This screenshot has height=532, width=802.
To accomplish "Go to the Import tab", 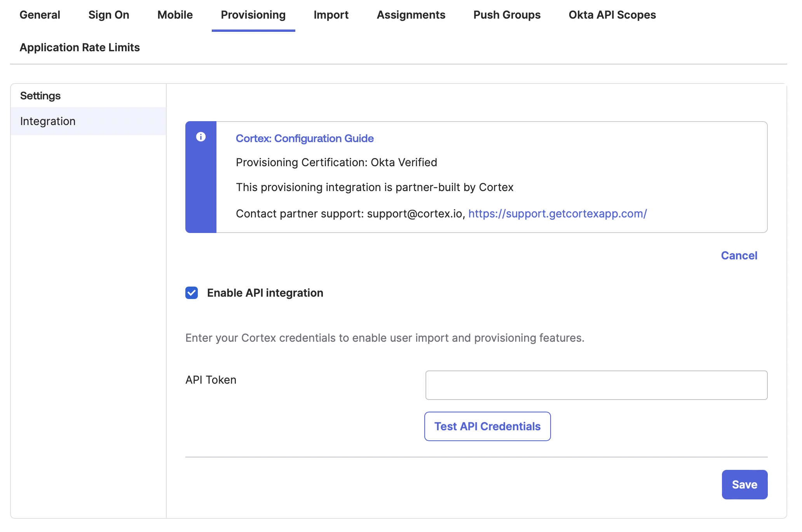I will 331,15.
